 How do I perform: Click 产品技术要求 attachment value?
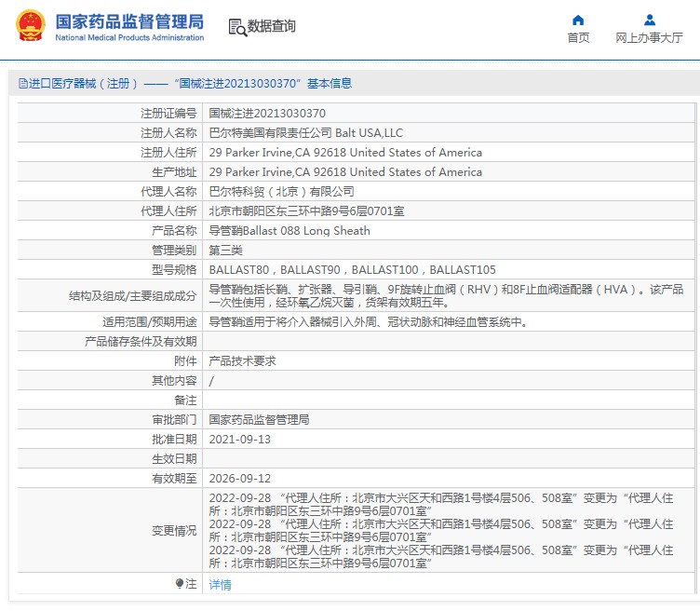tap(242, 360)
